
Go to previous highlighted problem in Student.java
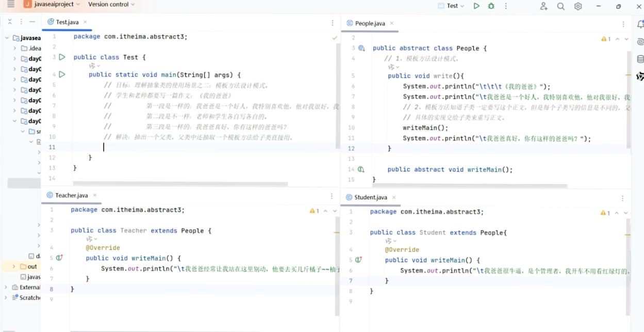(617, 213)
